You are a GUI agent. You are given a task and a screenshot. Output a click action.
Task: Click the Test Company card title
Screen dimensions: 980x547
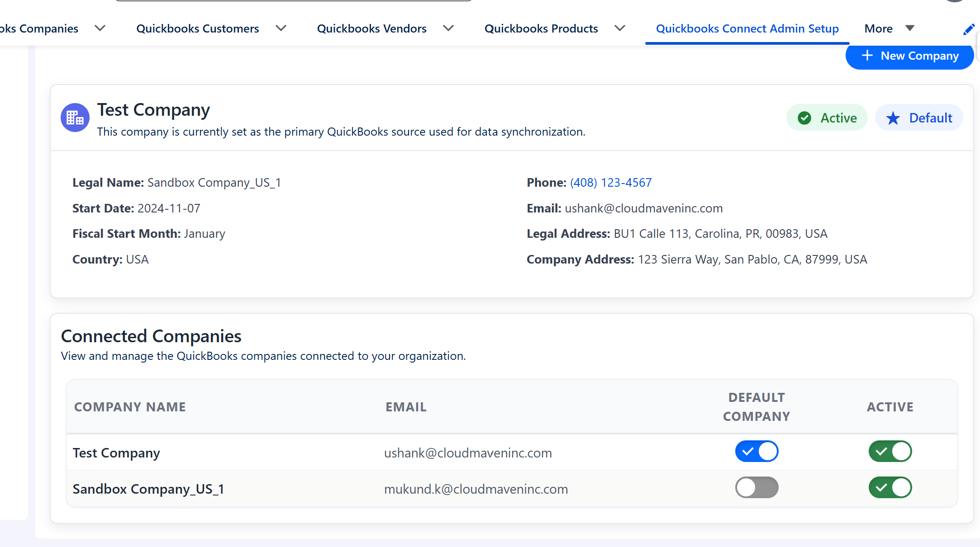point(153,110)
